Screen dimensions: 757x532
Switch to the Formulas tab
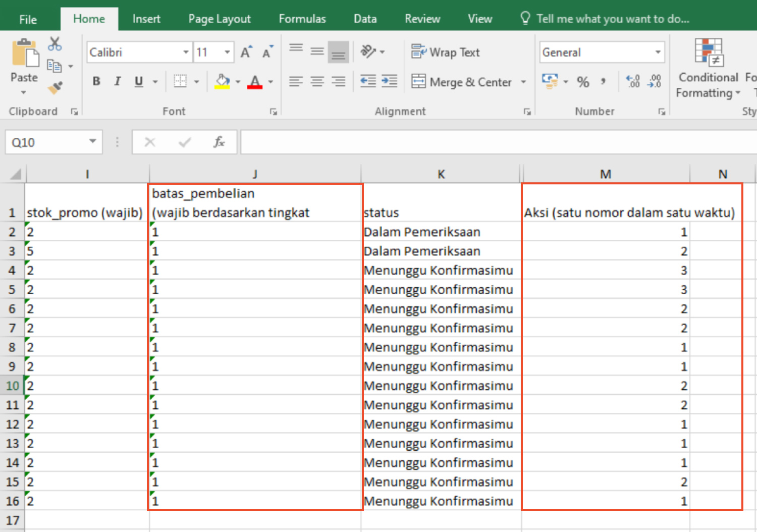[x=302, y=19]
